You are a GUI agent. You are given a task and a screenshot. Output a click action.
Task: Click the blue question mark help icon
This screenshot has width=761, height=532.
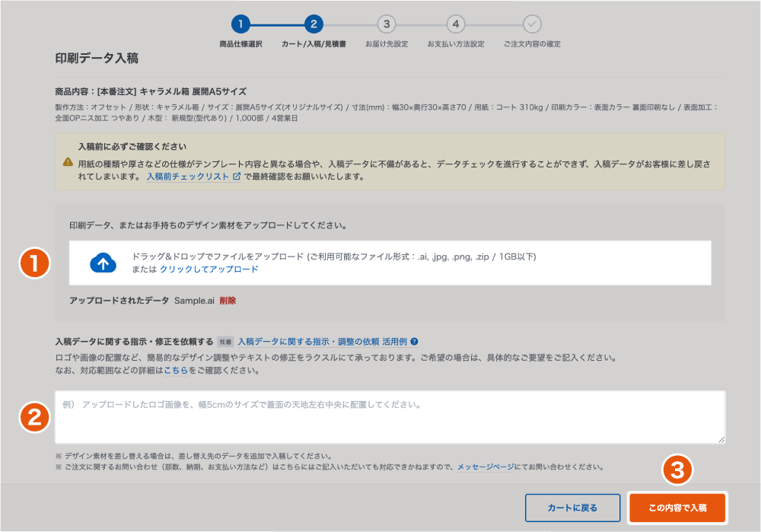414,342
